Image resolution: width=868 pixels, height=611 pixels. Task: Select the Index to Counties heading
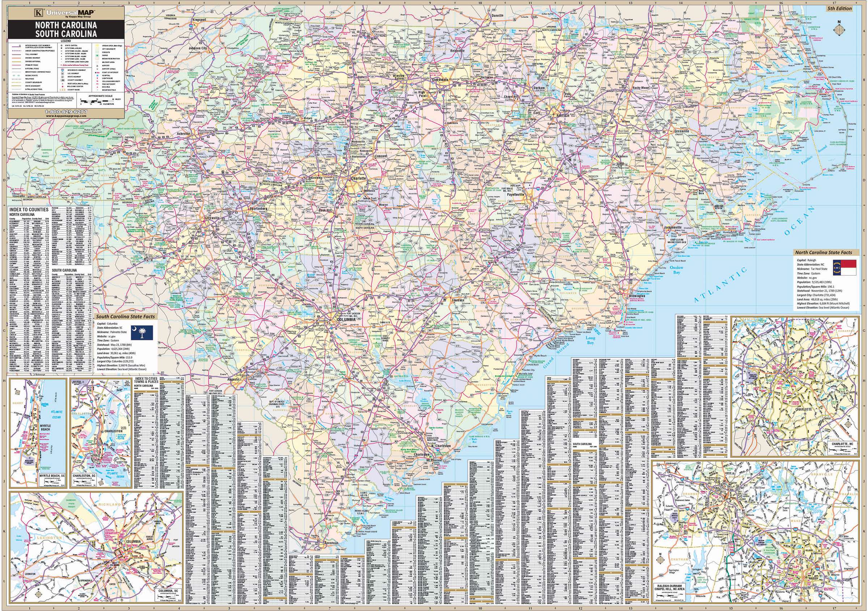pyautogui.click(x=29, y=209)
